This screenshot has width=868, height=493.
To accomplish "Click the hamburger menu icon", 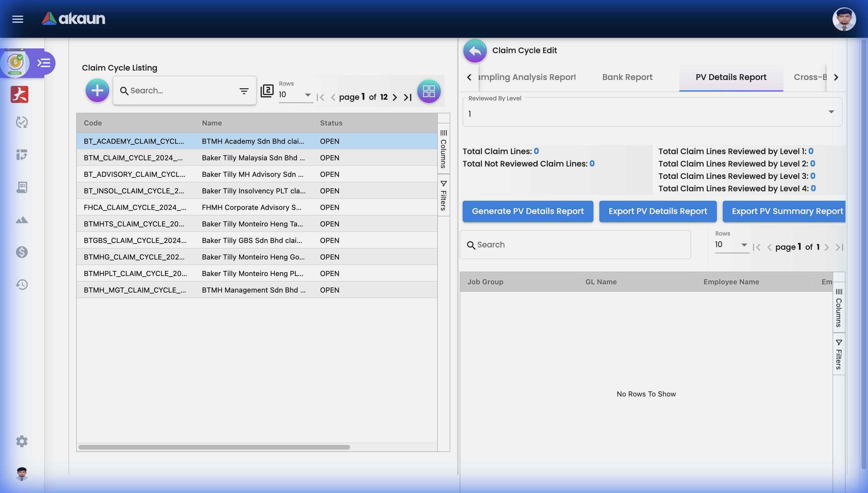I will click(18, 19).
